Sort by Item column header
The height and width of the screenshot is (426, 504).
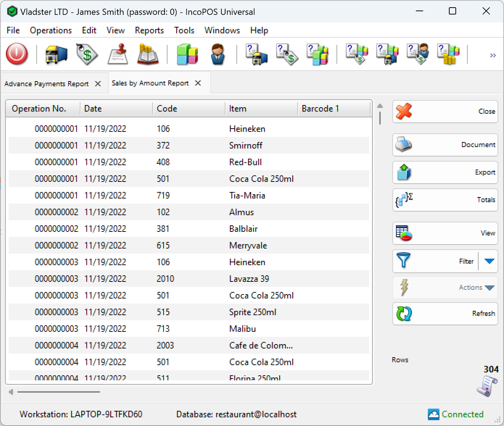click(x=261, y=109)
